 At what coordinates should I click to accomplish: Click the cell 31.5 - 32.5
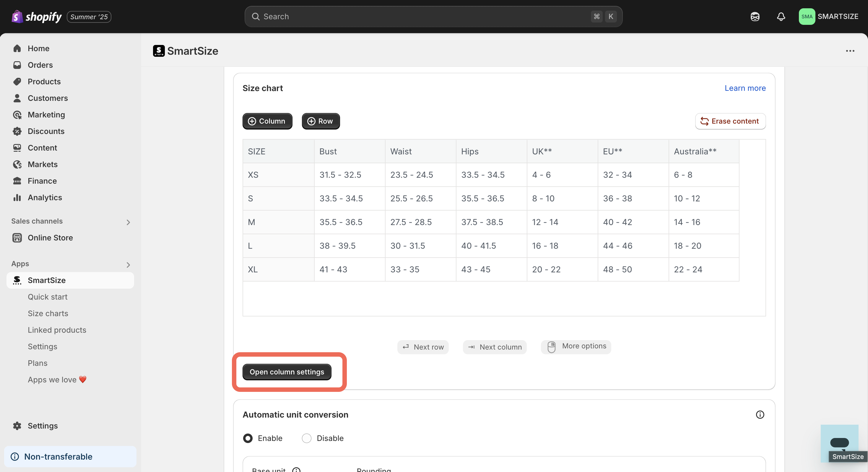click(x=350, y=175)
